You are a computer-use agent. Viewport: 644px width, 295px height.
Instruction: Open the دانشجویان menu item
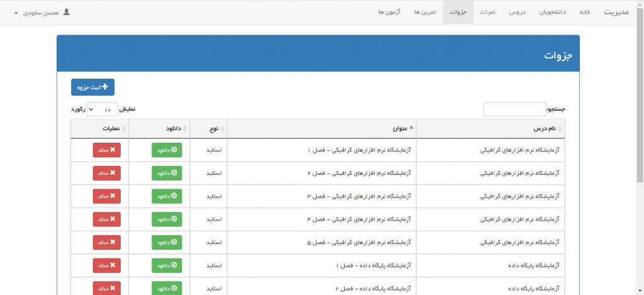point(552,13)
